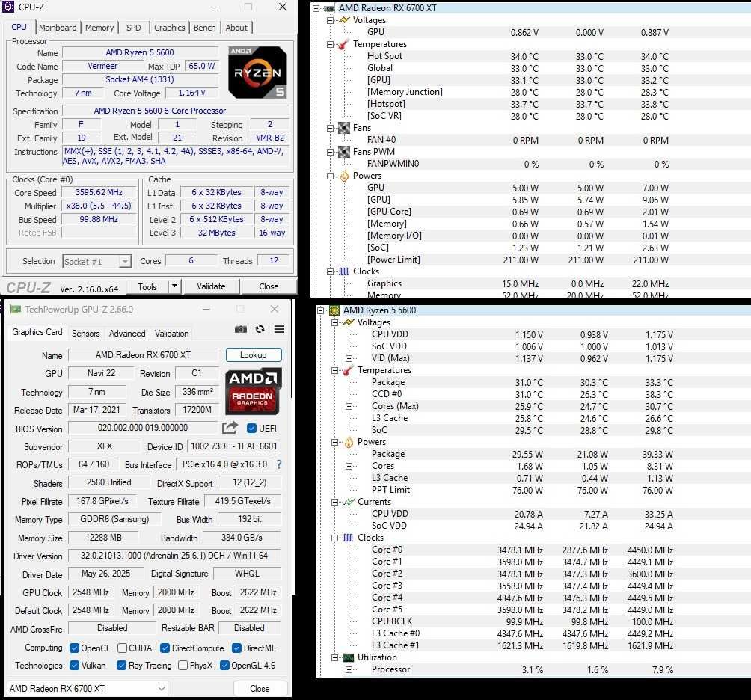Toggle the CUDA checkbox

point(122,648)
